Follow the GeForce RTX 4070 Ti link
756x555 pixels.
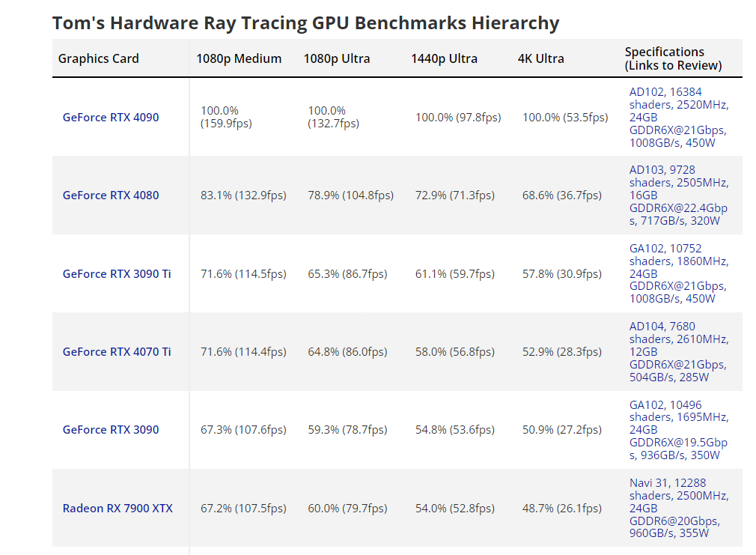pos(117,351)
